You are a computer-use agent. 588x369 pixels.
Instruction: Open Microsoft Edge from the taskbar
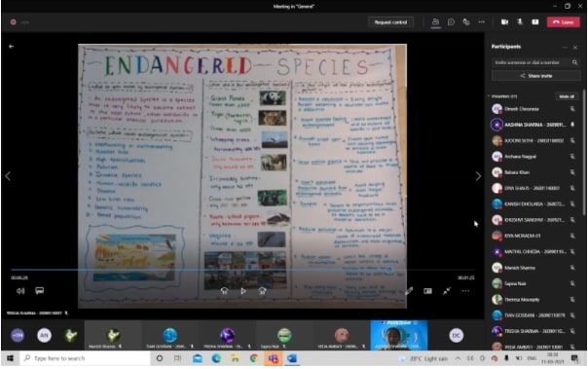[216, 358]
